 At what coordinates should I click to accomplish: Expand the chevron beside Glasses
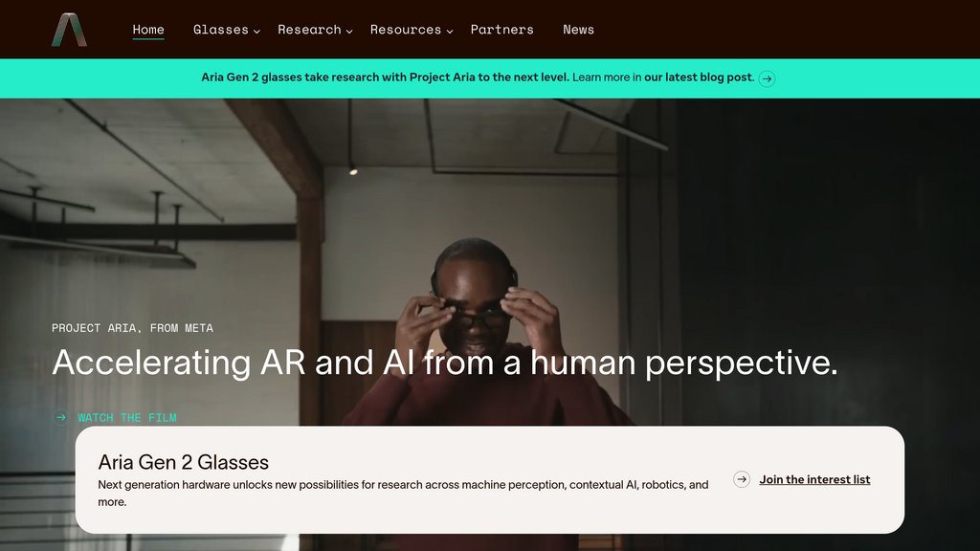click(256, 32)
